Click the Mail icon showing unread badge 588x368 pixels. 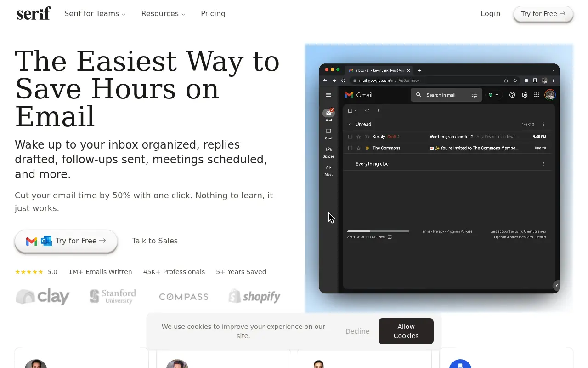328,114
